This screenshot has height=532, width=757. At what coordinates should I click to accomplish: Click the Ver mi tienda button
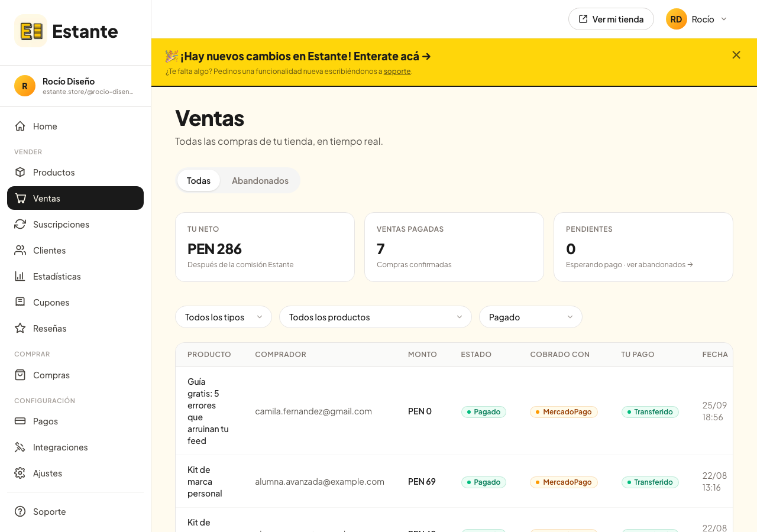[611, 19]
